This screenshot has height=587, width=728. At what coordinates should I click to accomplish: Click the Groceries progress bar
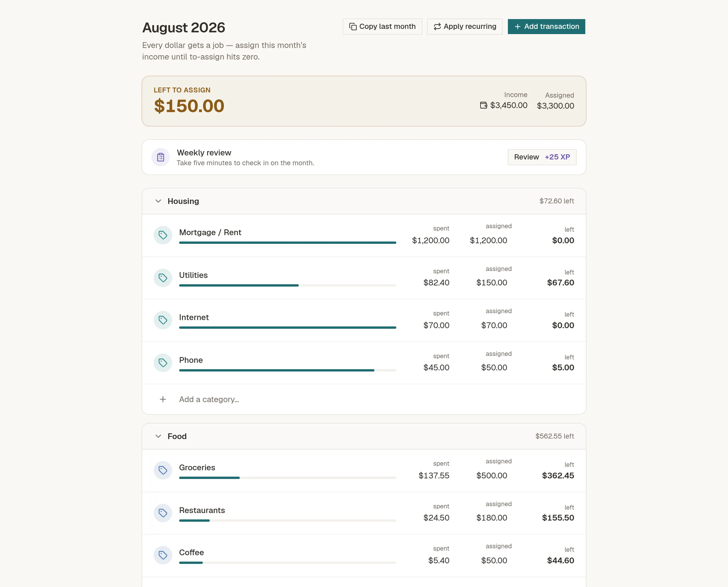tap(287, 478)
